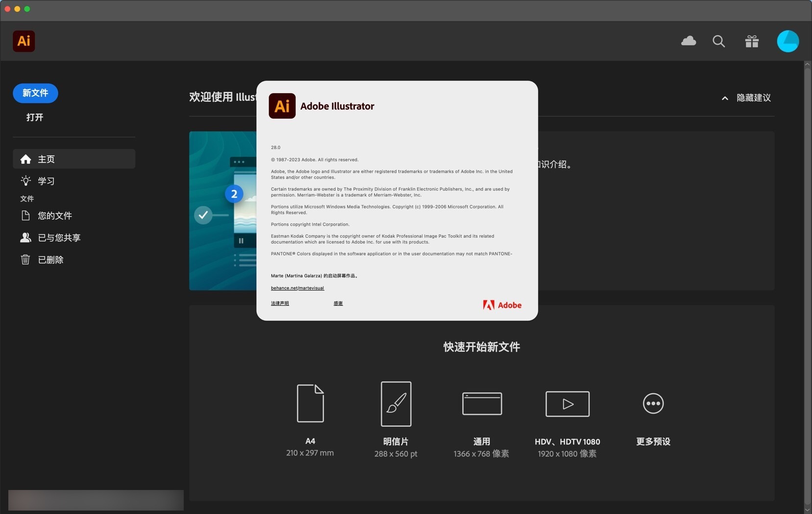Viewport: 812px width, 514px height.
Task: Click the scrollbar down arrow
Action: coord(808,510)
